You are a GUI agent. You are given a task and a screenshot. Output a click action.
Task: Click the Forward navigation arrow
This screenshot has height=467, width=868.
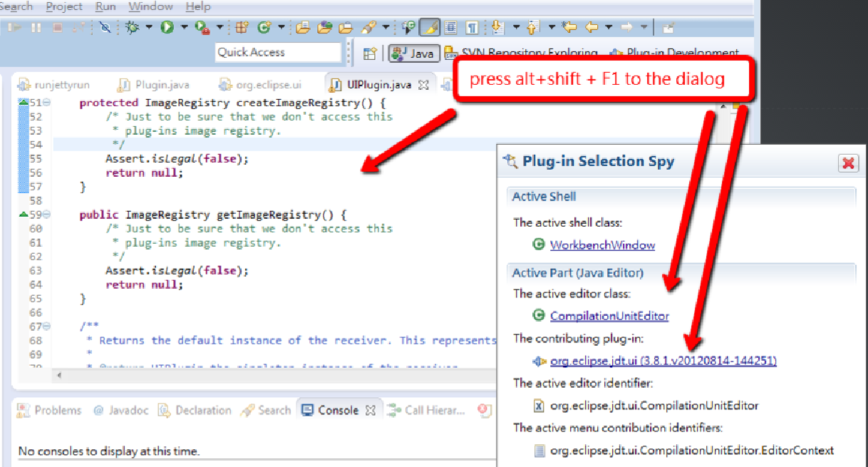tap(627, 28)
